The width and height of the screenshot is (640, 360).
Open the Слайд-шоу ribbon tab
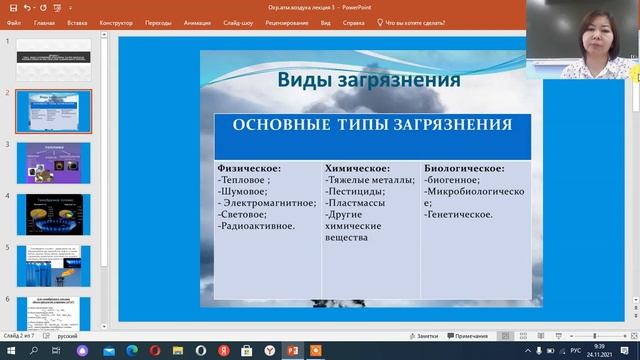coord(238,23)
